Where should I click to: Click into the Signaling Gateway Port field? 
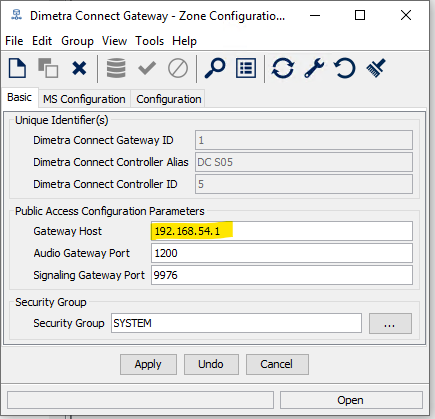pos(282,275)
